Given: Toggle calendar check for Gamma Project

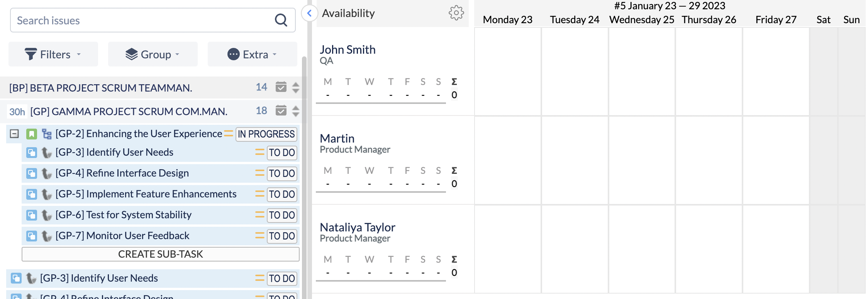Looking at the screenshot, I should point(281,110).
